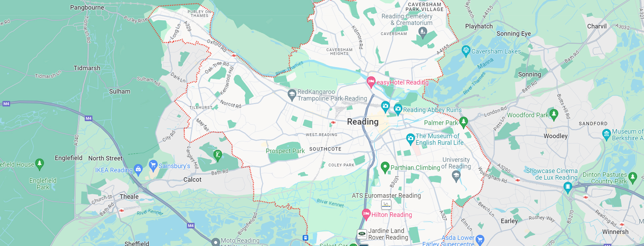The height and width of the screenshot is (246, 644).
Task: Open the ATS Euromaster Reading logo pin
Action: click(386, 204)
